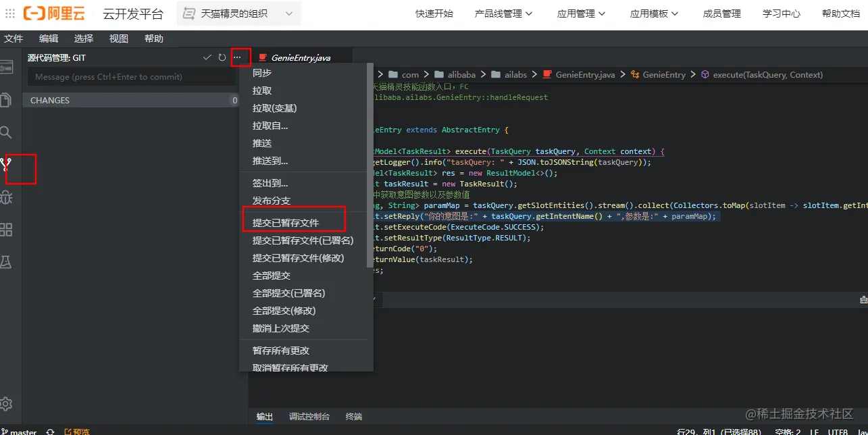The width and height of the screenshot is (868, 435).
Task: Click the 学习中心 link
Action: pyautogui.click(x=782, y=14)
